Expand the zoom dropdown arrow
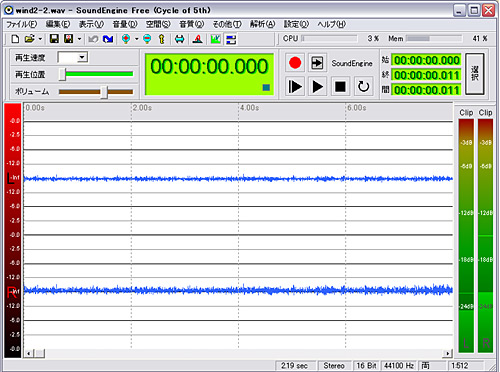The height and width of the screenshot is (372, 500). pyautogui.click(x=137, y=39)
